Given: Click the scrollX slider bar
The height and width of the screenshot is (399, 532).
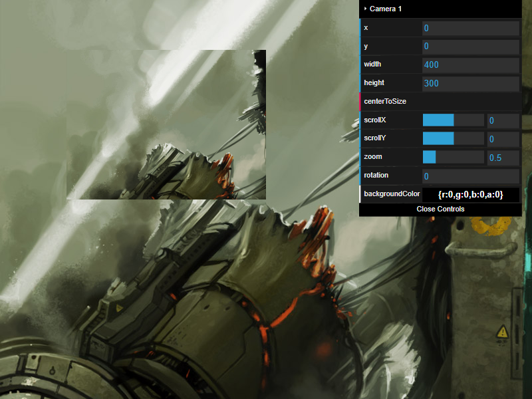Looking at the screenshot, I should 452,120.
